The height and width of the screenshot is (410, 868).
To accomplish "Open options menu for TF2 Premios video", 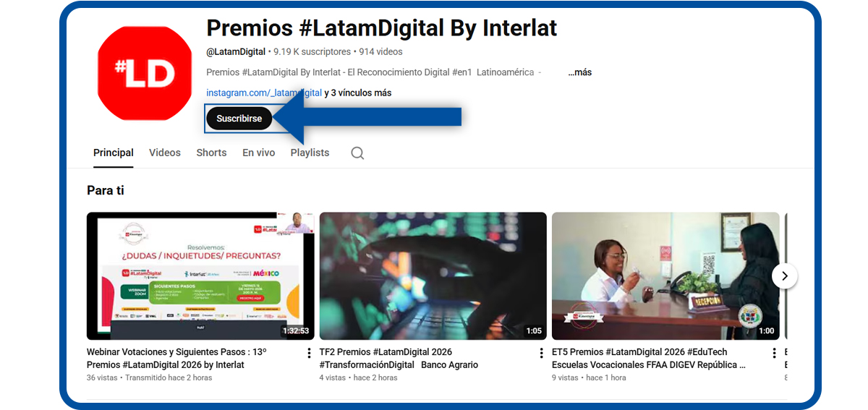I will coord(541,353).
